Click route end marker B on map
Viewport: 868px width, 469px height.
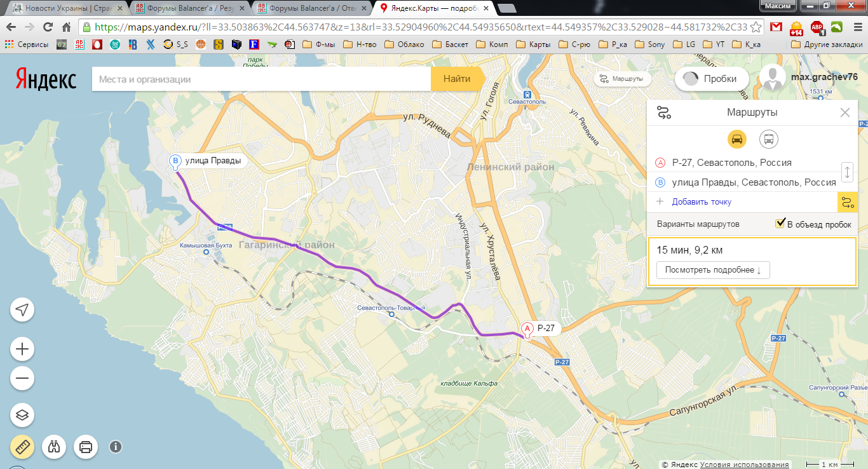[176, 162]
